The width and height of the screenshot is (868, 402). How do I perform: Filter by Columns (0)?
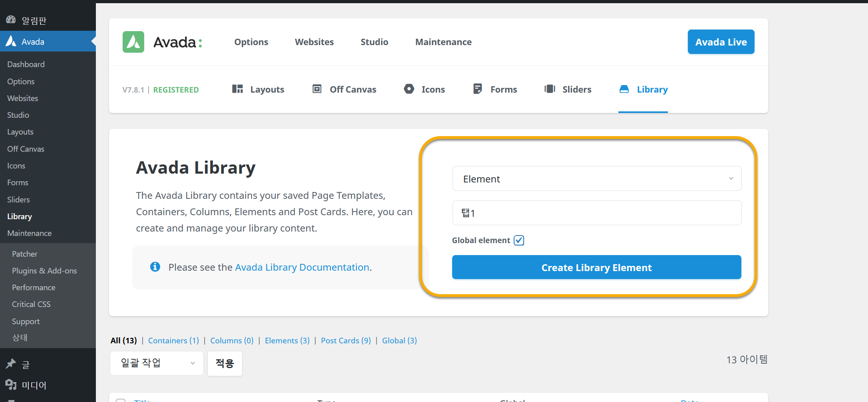pyautogui.click(x=232, y=341)
